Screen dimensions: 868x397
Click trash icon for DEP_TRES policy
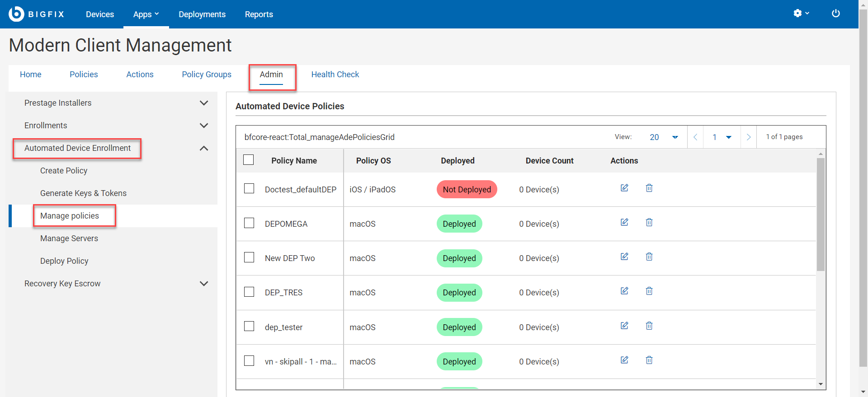[x=649, y=291]
